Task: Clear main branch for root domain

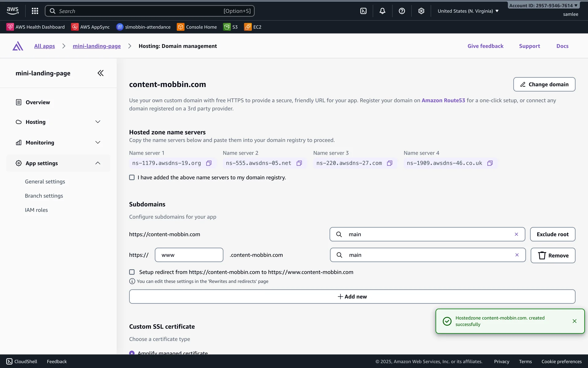Action: click(516, 234)
